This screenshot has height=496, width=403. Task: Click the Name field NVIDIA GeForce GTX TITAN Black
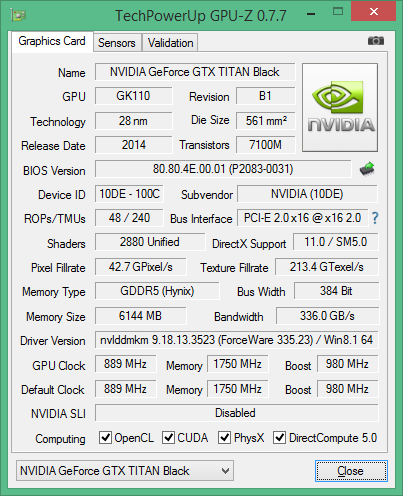(195, 72)
